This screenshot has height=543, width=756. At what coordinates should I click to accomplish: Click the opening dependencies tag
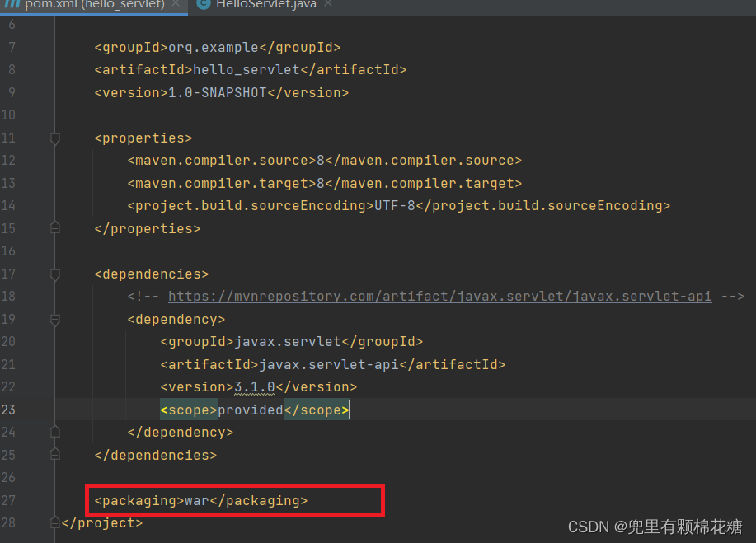tap(152, 274)
